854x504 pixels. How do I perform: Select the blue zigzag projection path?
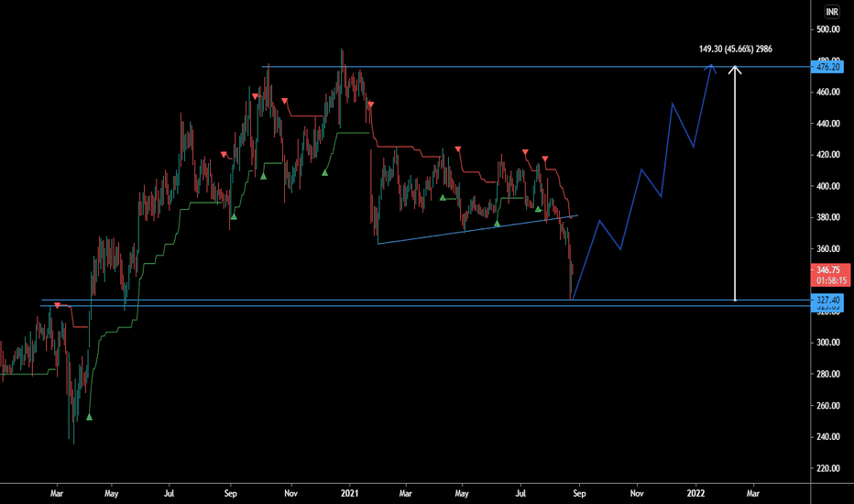point(642,182)
